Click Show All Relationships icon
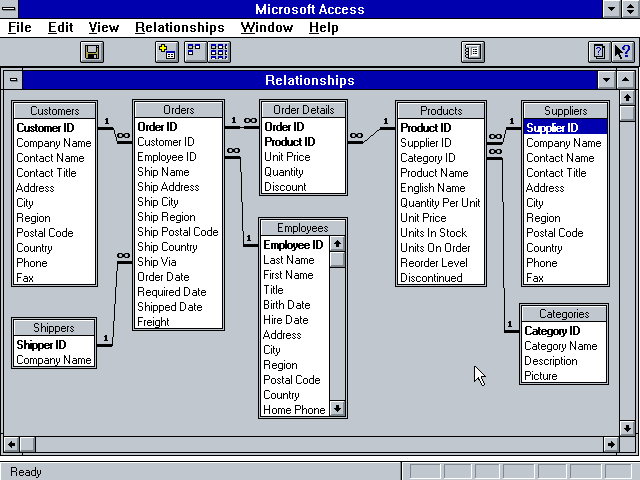The height and width of the screenshot is (480, 640). point(218,51)
